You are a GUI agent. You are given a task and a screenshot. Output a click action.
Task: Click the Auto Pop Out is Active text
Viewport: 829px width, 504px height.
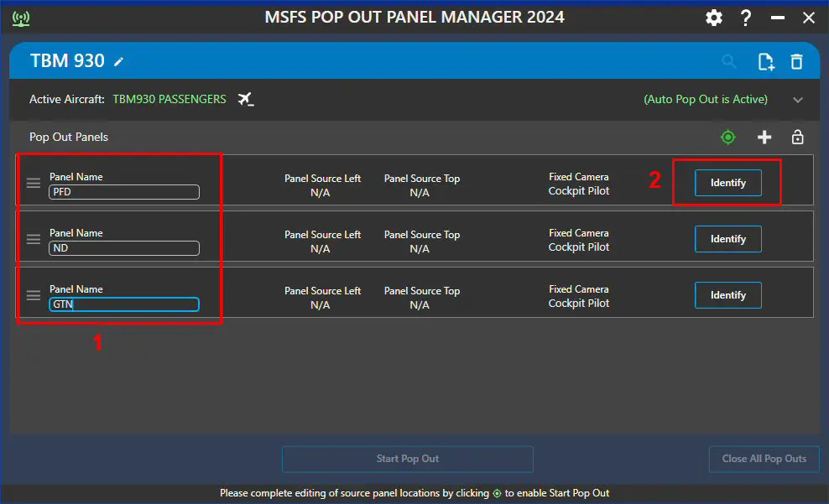coord(706,99)
